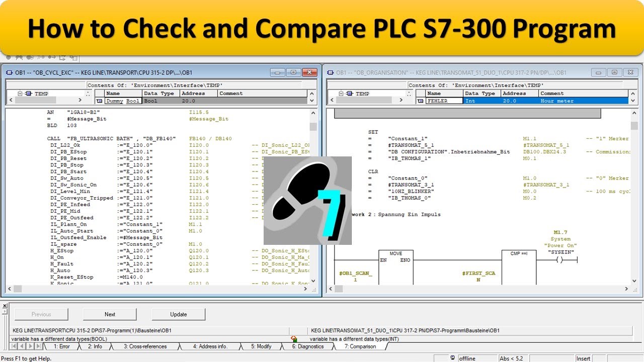Viewport: 644px width, 362px height.
Task: Click the OB_ORGANISATION window title block icon
Action: (331, 72)
